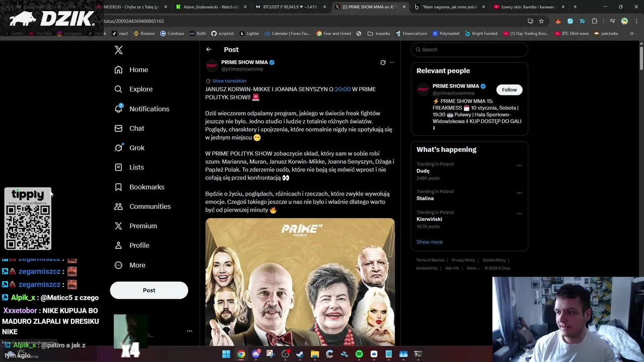Open a new browser tab
The width and height of the screenshot is (644, 362).
[575, 7]
